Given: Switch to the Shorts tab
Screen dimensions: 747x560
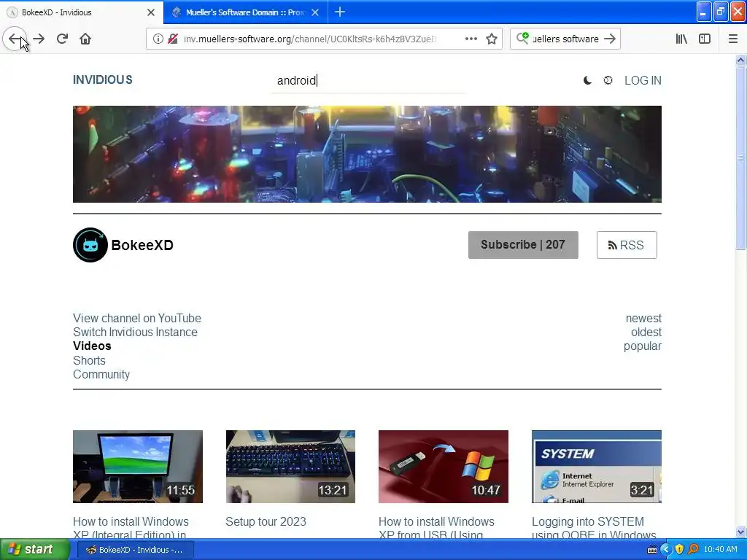Looking at the screenshot, I should coord(89,360).
